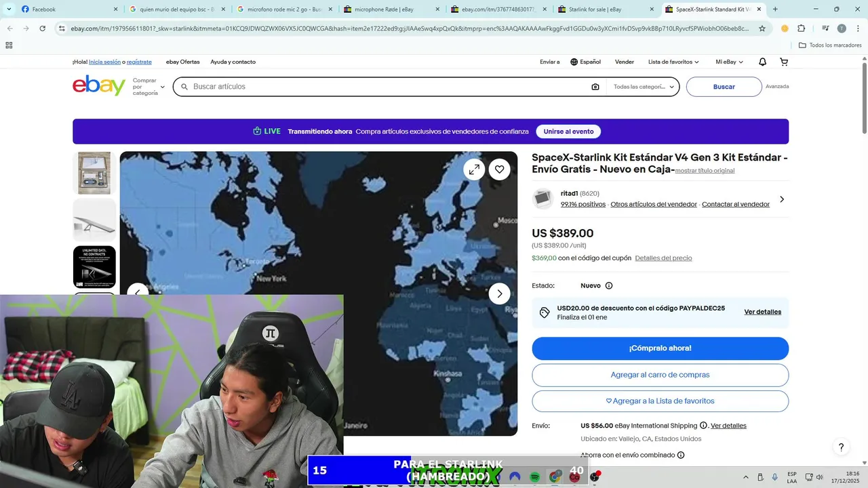Expand the Comprar por categoría dropdown
Viewport: 868px width, 488px height.
149,87
